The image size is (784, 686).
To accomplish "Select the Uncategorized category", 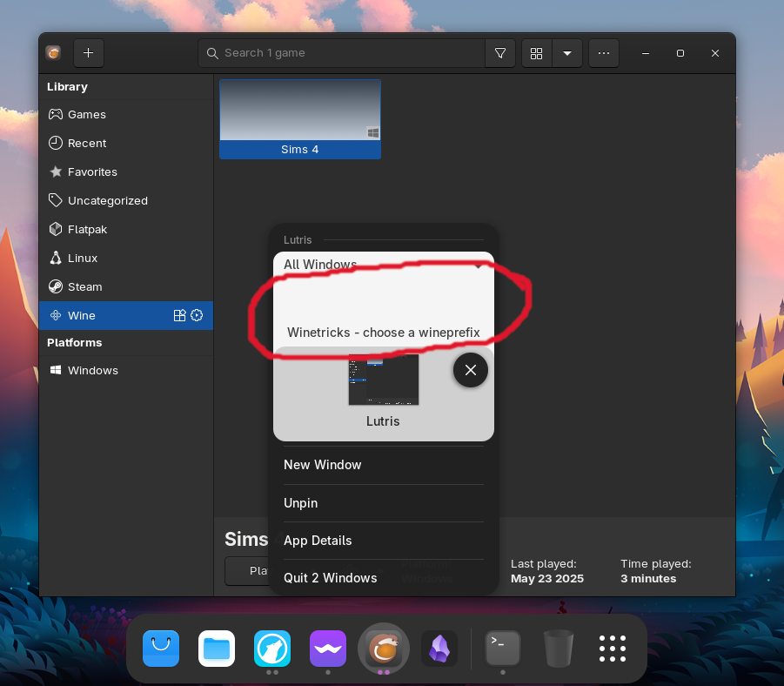I will 126,200.
